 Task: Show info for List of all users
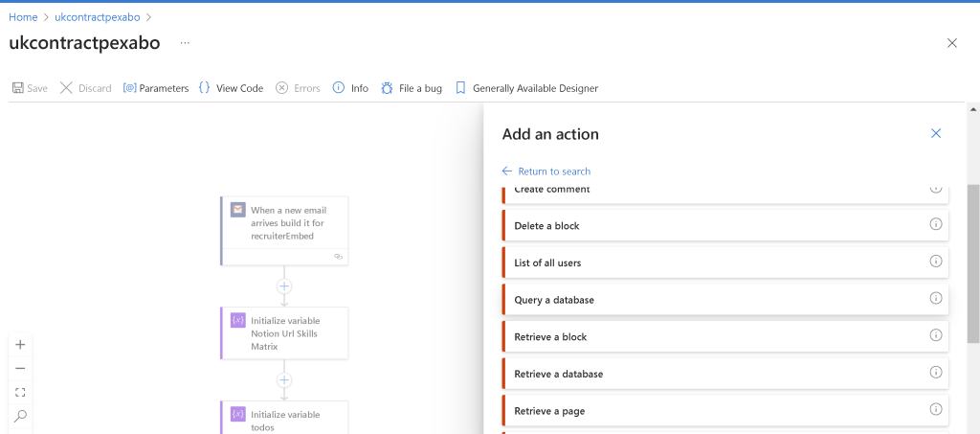[936, 262]
